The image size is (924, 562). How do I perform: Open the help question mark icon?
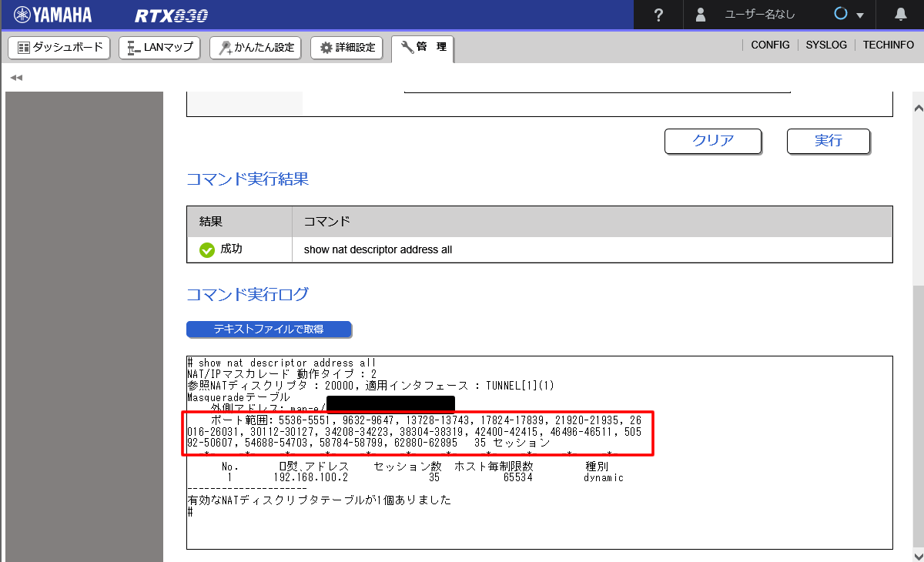[658, 15]
